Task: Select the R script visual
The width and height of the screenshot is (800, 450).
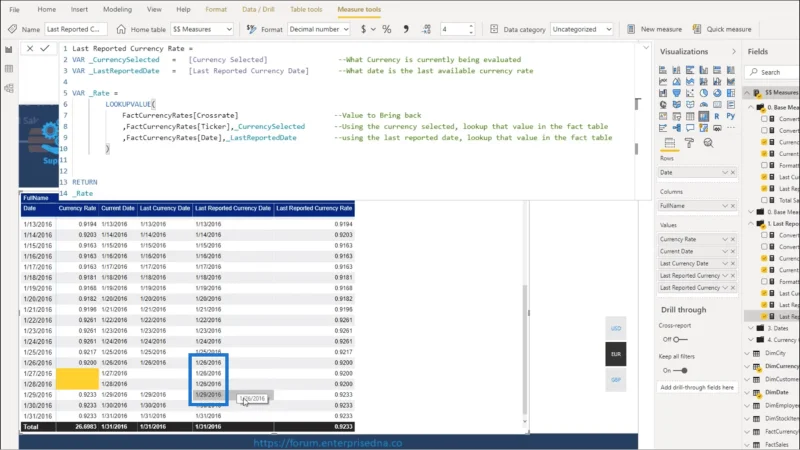Action: pyautogui.click(x=717, y=117)
